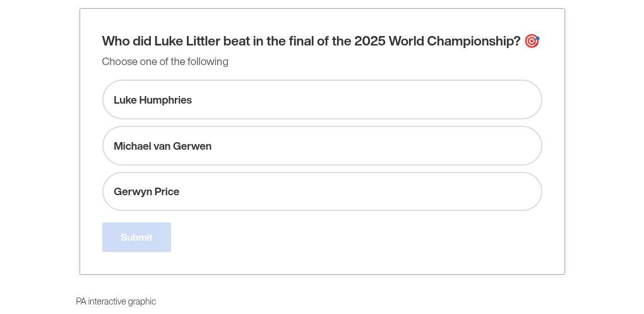Click '2025 World Championship' in the heading
Viewport: 644px width, 314px height.
[437, 41]
